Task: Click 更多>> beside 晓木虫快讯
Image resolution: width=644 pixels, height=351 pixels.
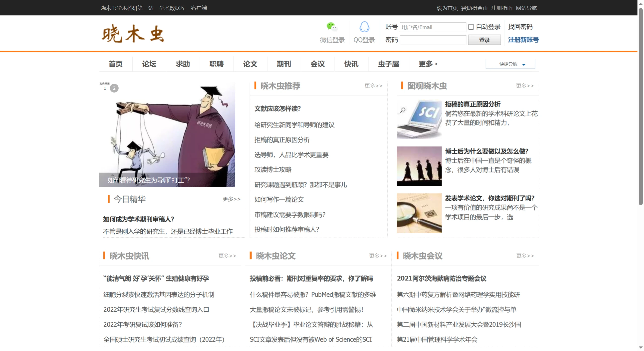Action: (x=227, y=256)
